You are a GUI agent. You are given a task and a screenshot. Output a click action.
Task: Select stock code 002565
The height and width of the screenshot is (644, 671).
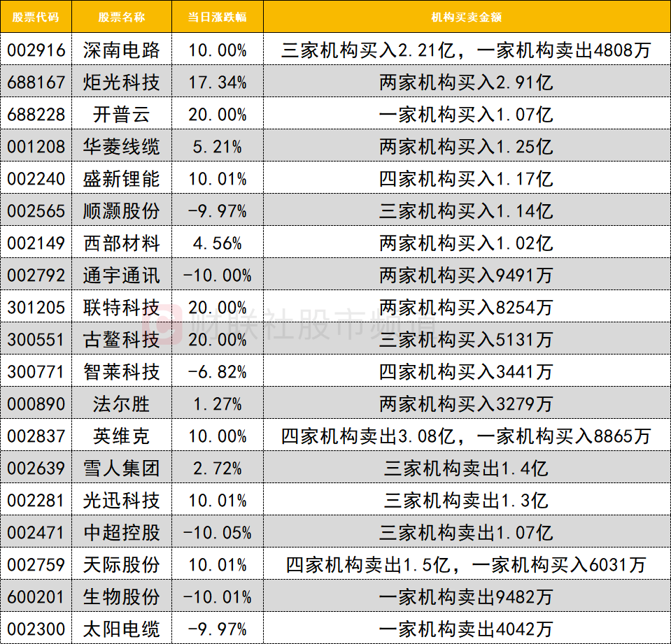[x=36, y=211]
